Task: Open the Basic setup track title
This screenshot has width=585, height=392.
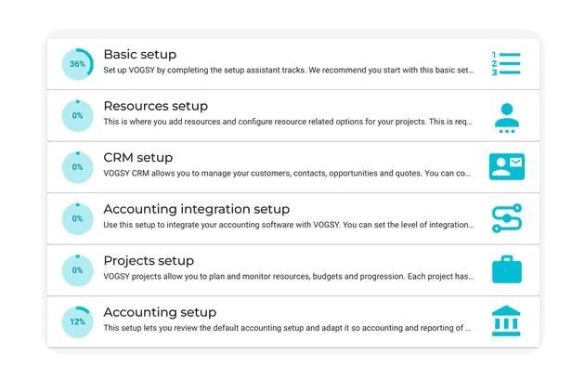Action: pyautogui.click(x=139, y=55)
